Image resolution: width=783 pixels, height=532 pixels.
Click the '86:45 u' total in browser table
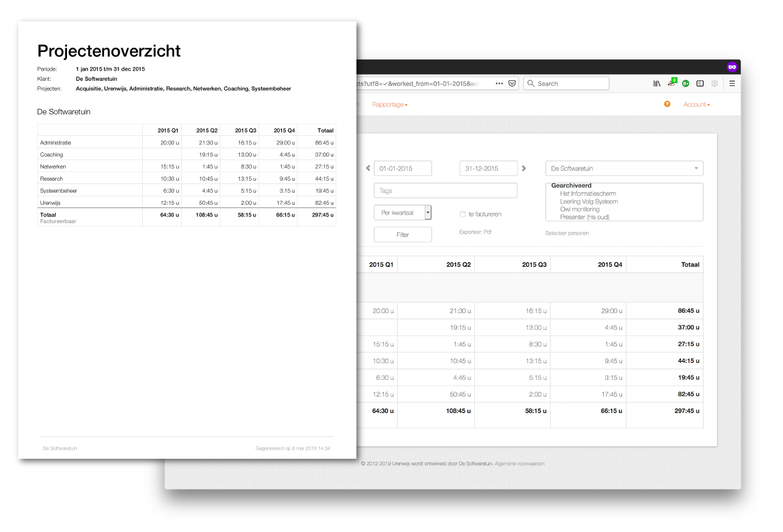(688, 310)
